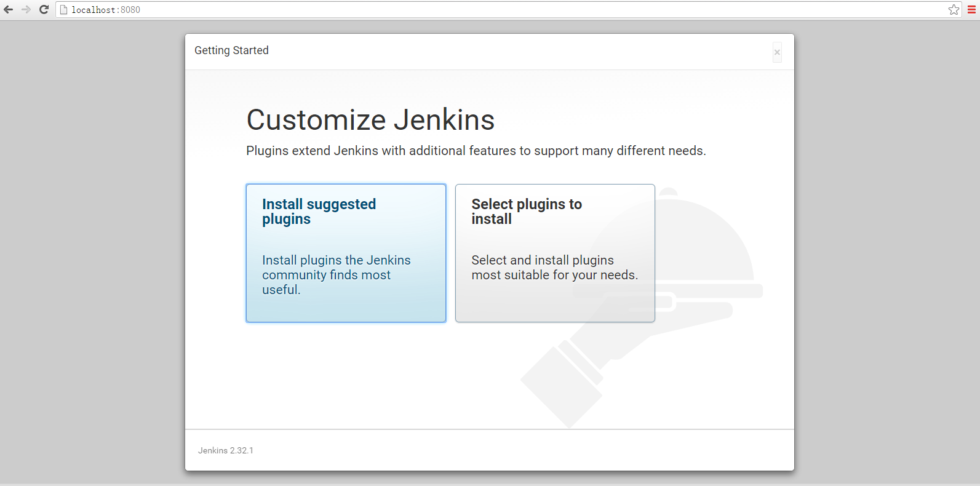Bookmark page with the star icon

(954, 10)
